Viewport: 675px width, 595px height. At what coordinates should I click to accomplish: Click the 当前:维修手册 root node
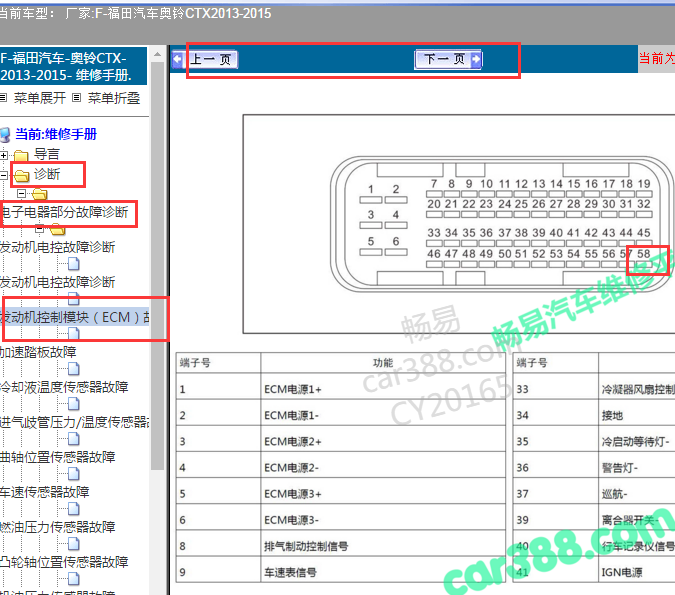pyautogui.click(x=56, y=134)
